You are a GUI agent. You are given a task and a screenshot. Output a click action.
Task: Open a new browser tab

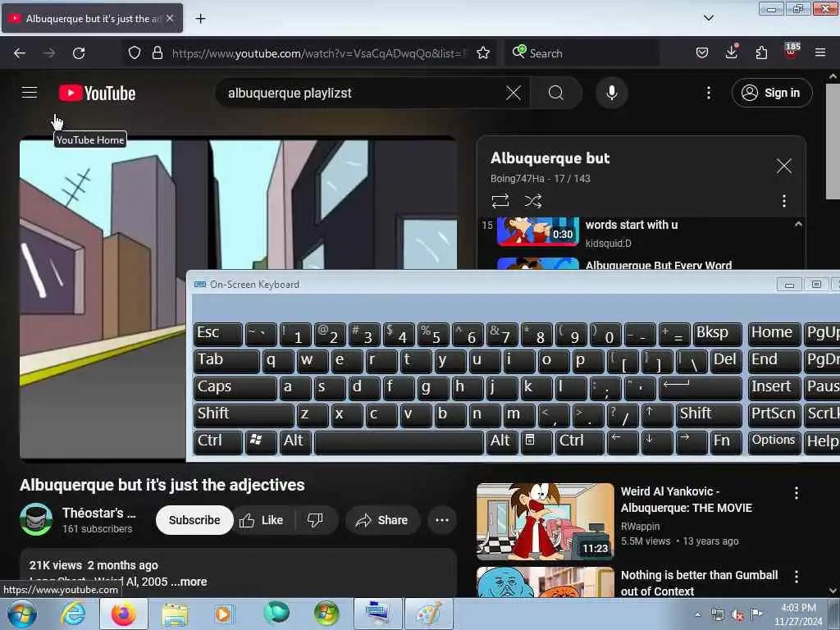(200, 19)
